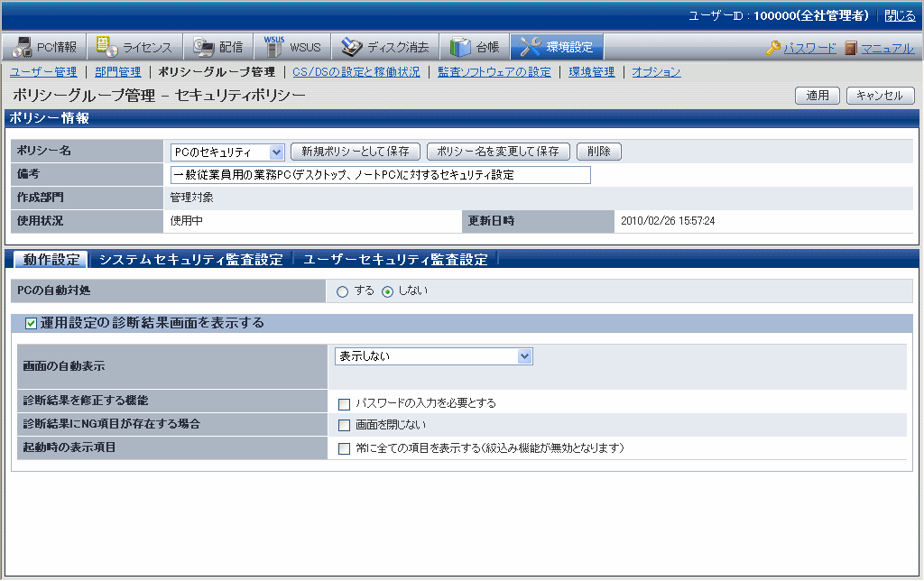Click the キャンセル button

point(880,96)
